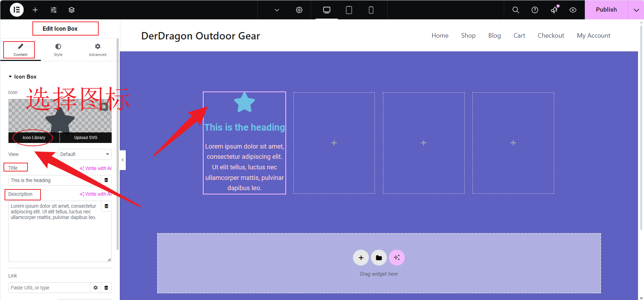Expand Publish save options arrow
Image resolution: width=644 pixels, height=300 pixels.
(x=636, y=10)
